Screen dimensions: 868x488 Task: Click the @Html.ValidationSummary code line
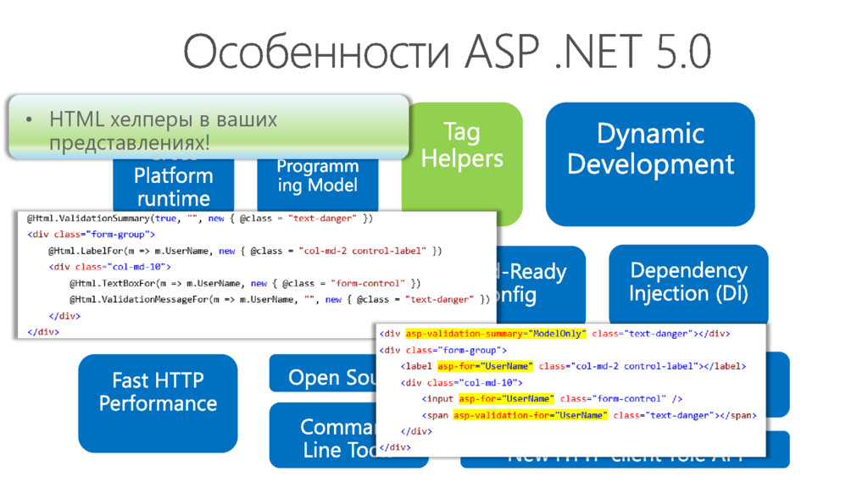tap(200, 219)
